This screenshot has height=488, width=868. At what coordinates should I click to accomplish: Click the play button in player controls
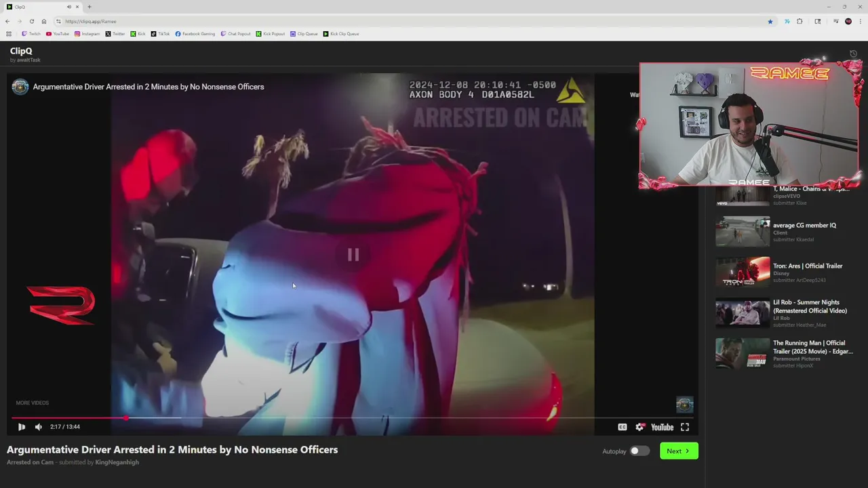pyautogui.click(x=21, y=427)
